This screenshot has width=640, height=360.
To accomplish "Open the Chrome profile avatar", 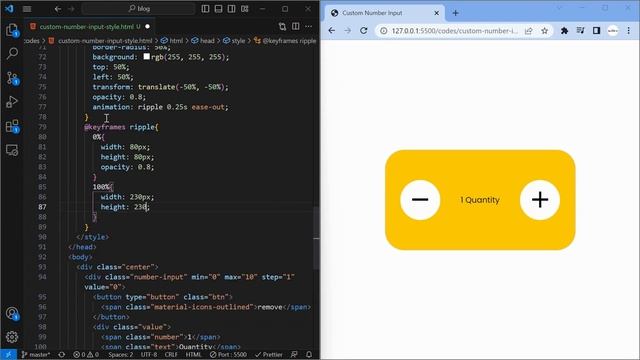I will (613, 31).
